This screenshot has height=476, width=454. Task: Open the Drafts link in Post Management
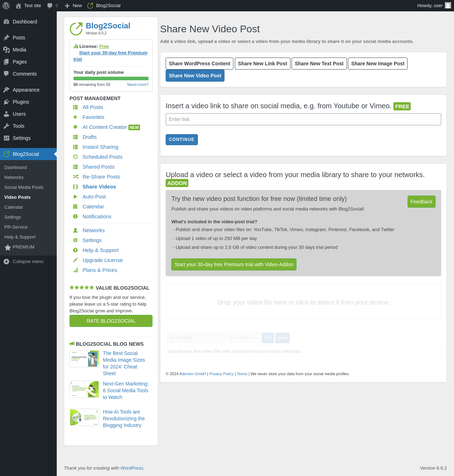point(90,137)
